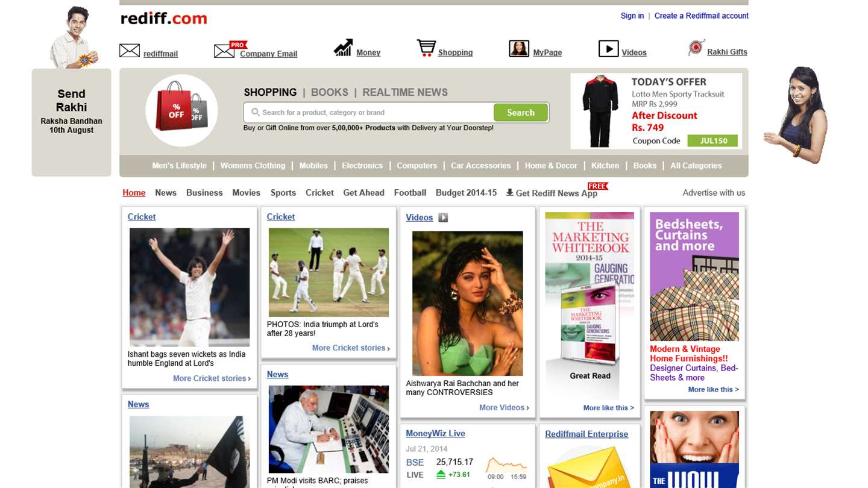Open the MyPage link
Image resolution: width=868 pixels, height=488 pixels.
point(547,52)
